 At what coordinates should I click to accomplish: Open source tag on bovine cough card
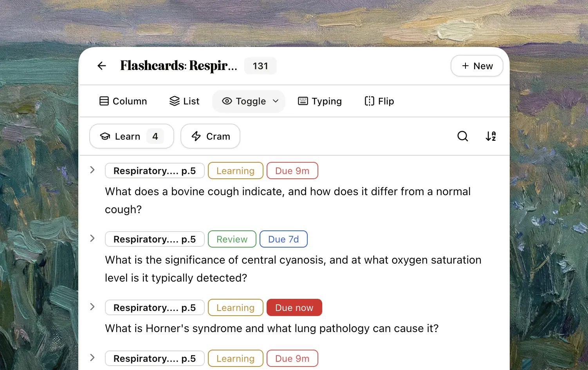pyautogui.click(x=155, y=171)
